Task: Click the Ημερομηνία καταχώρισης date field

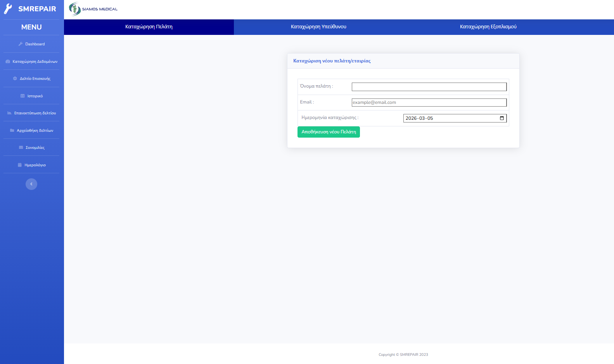Action: click(x=450, y=118)
